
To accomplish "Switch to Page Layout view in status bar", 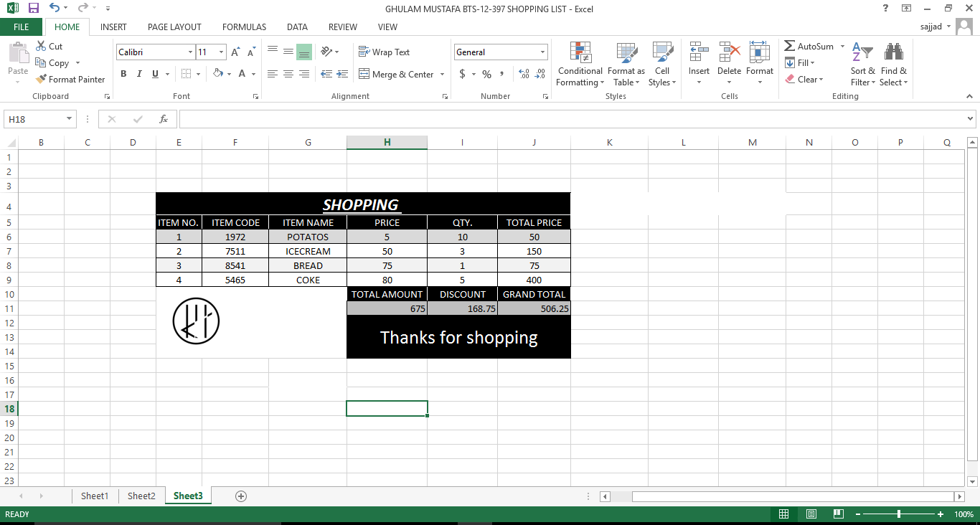I will (811, 514).
